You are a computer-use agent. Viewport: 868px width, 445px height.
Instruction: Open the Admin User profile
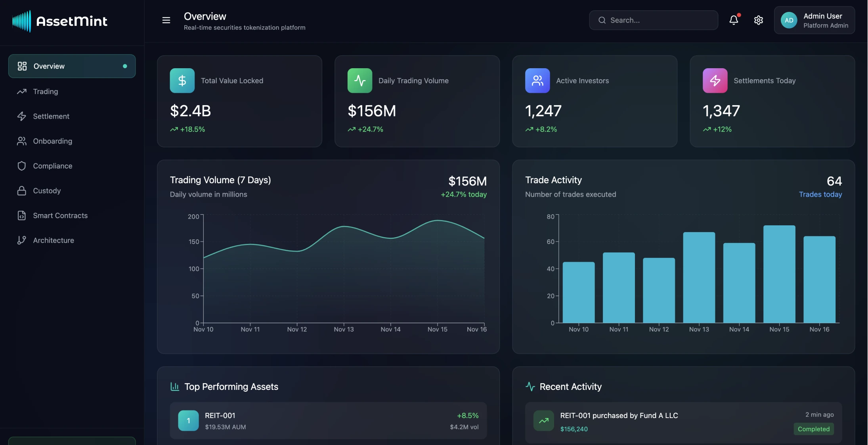tap(814, 20)
